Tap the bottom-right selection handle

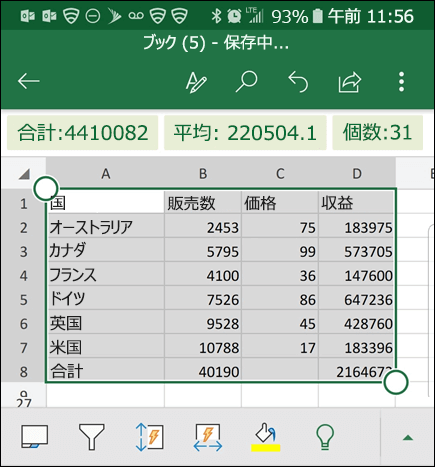396,382
